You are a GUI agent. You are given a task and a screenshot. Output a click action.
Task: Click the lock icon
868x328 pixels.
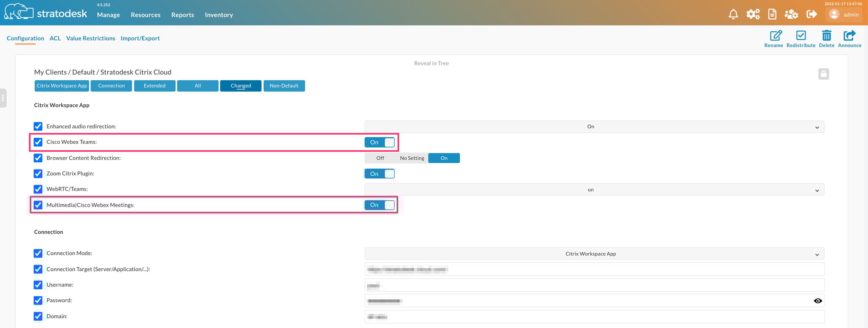[823, 74]
